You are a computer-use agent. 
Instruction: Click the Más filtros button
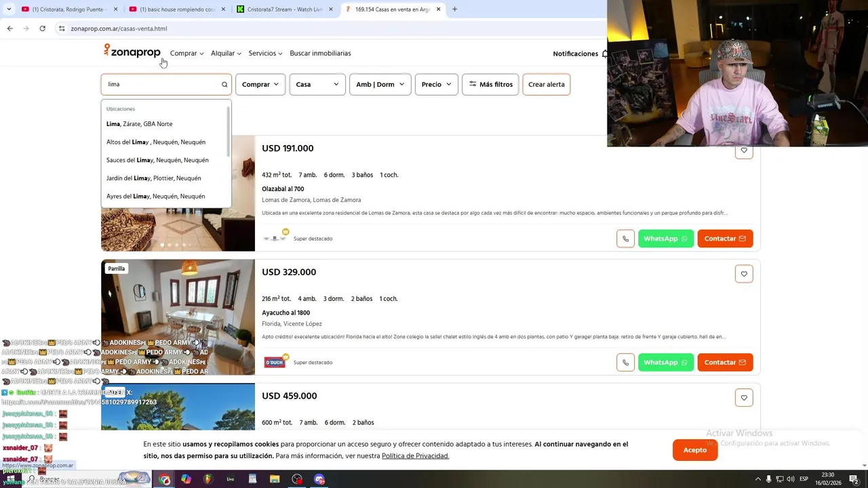click(x=490, y=84)
